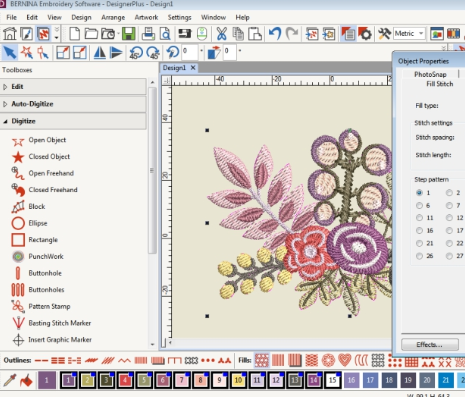Click the Home screen house icon
This screenshot has height=397, width=465.
click(x=10, y=34)
